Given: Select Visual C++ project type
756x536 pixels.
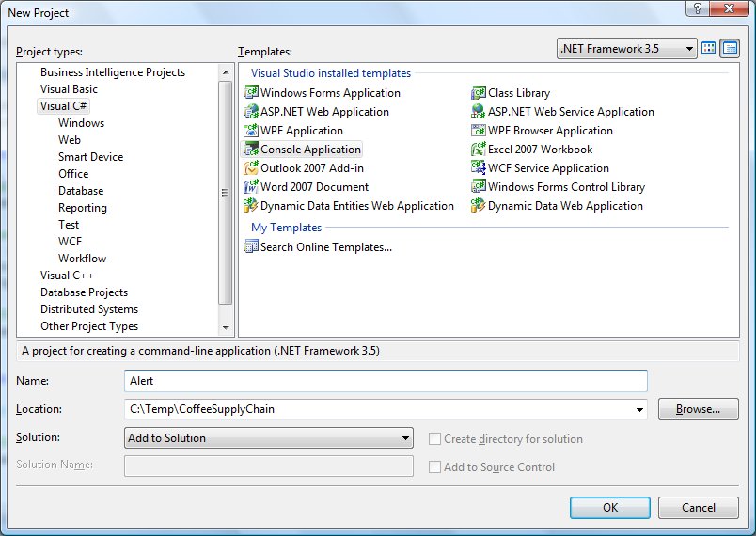Looking at the screenshot, I should click(67, 276).
